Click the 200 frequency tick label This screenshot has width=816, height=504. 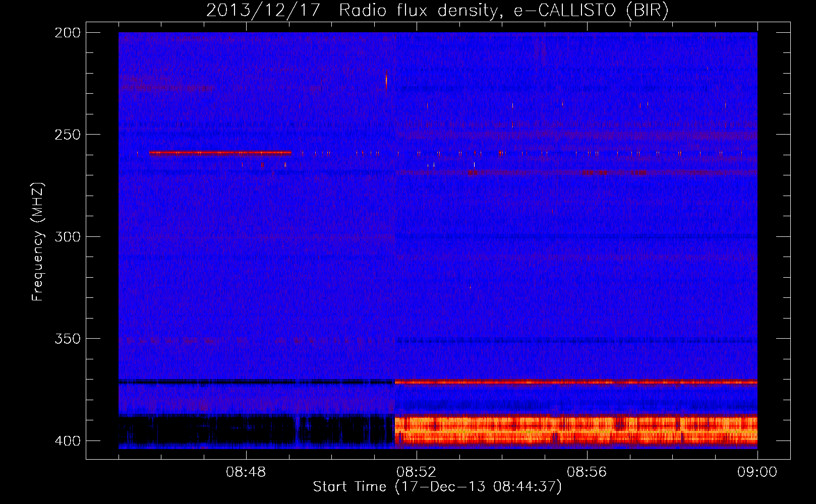click(67, 33)
